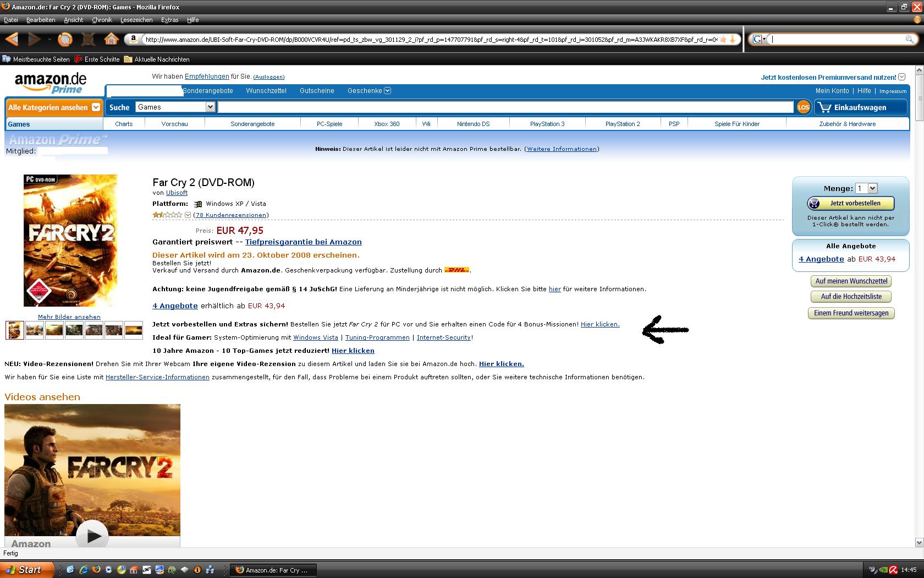Viewport: 924px width, 578px height.
Task: Click the Windows Start button
Action: 28,570
